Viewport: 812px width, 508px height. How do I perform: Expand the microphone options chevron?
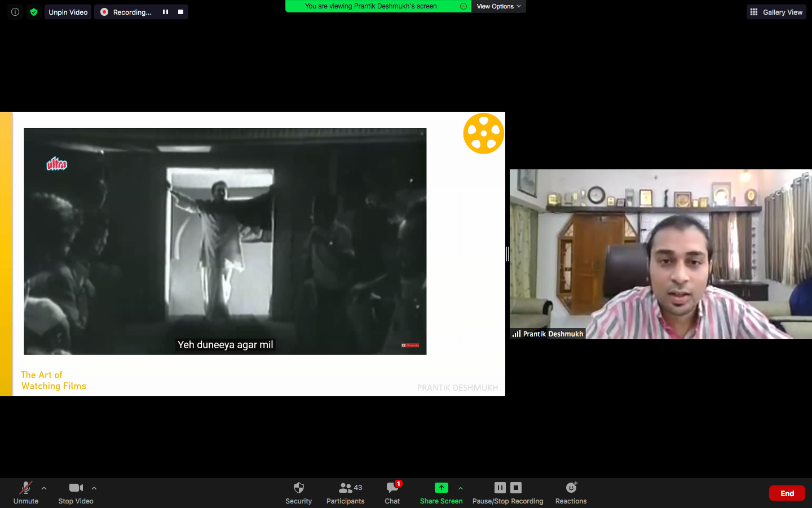click(x=43, y=489)
